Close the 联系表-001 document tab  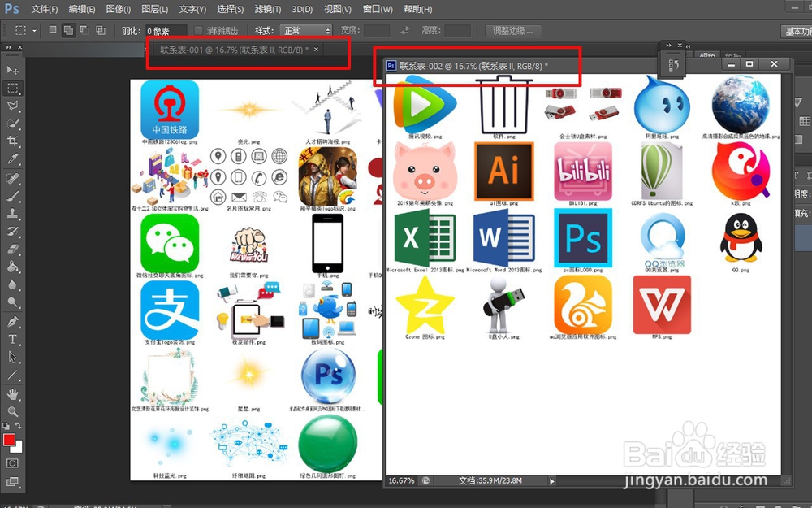(x=316, y=50)
